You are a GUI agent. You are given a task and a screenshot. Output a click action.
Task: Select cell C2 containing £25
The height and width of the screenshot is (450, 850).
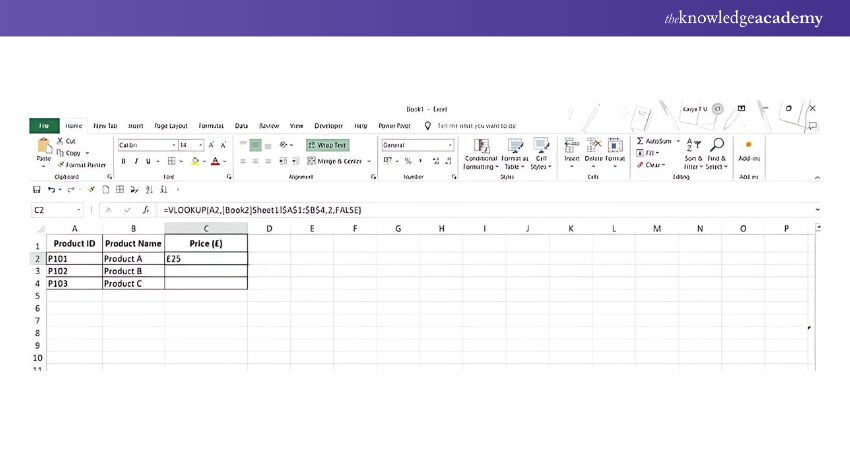point(205,258)
